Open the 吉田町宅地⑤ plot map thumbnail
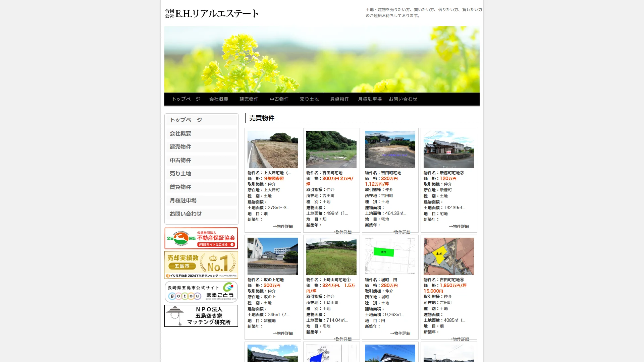 [x=449, y=256]
